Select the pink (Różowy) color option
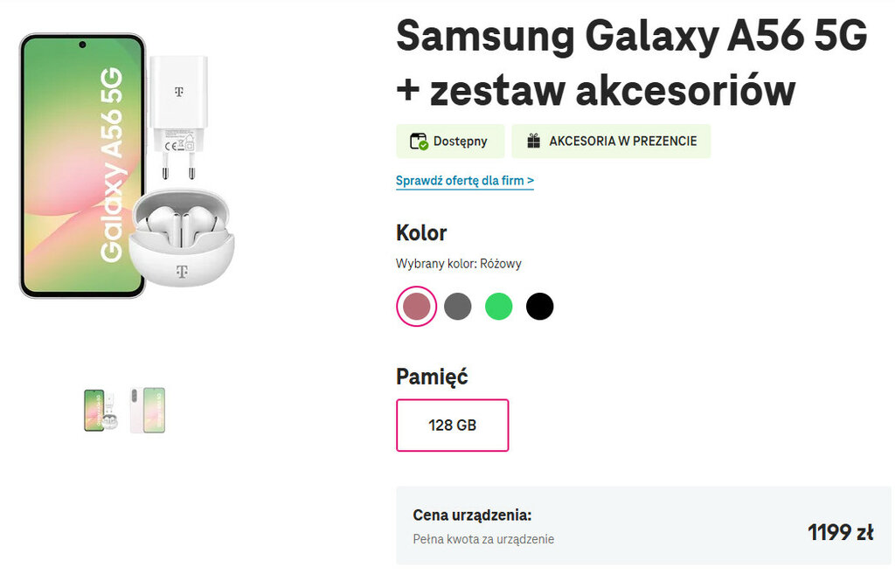895x588 pixels. (416, 307)
